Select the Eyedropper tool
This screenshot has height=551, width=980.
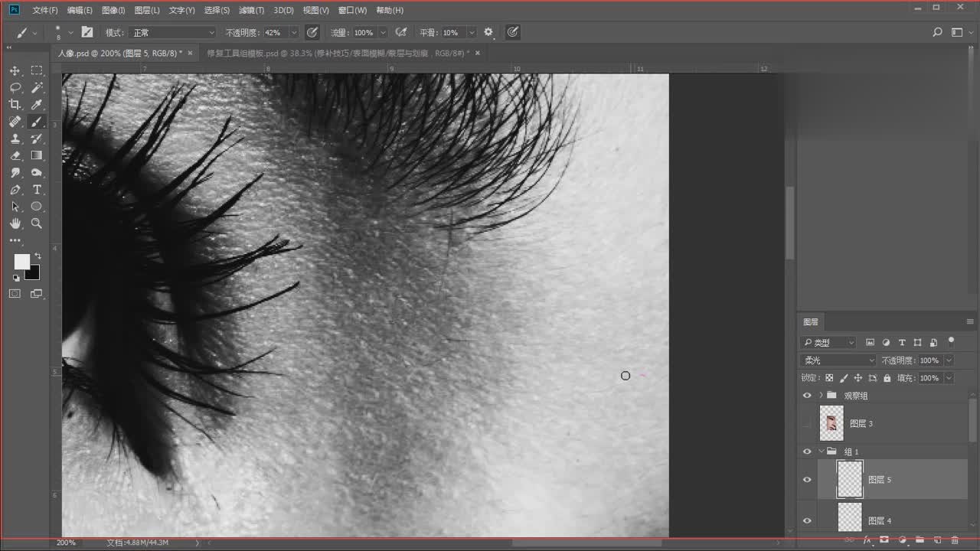click(36, 105)
